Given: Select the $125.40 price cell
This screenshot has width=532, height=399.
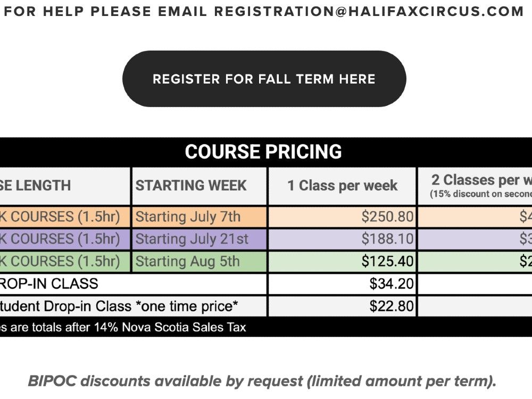Looking at the screenshot, I should coord(387,261).
